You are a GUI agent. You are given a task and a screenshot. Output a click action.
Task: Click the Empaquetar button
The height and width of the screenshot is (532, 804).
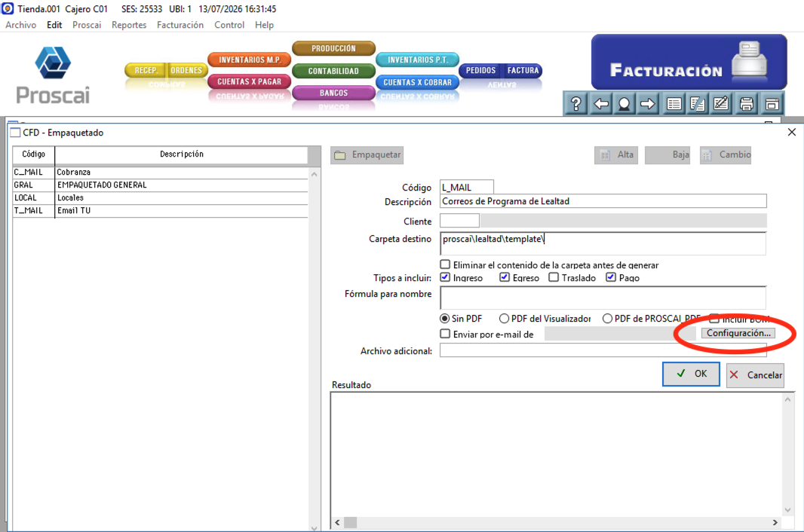coord(367,154)
